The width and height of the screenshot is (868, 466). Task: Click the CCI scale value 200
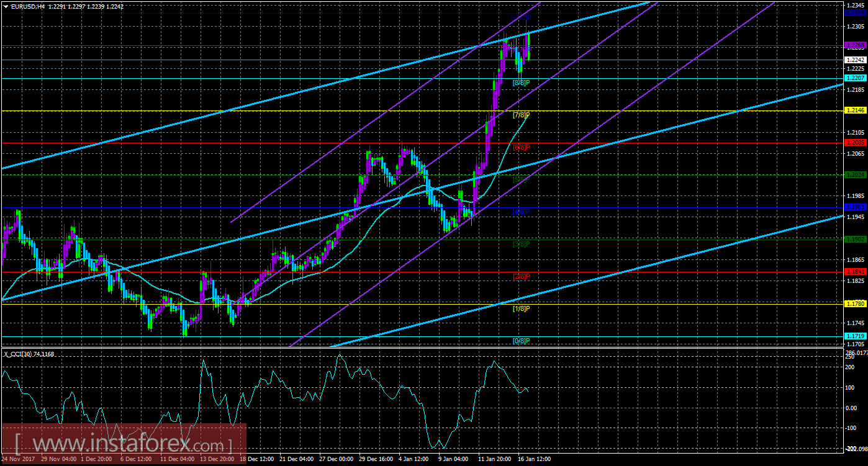851,367
